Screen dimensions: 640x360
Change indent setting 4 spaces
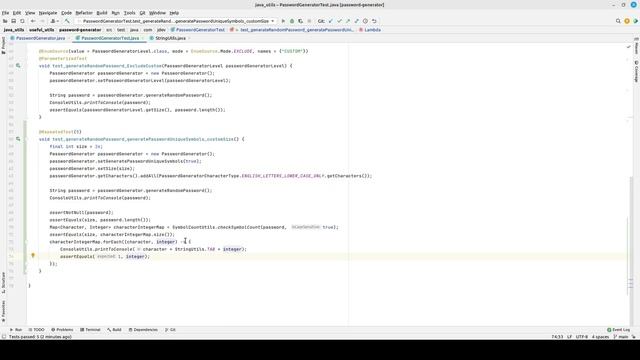click(600, 337)
